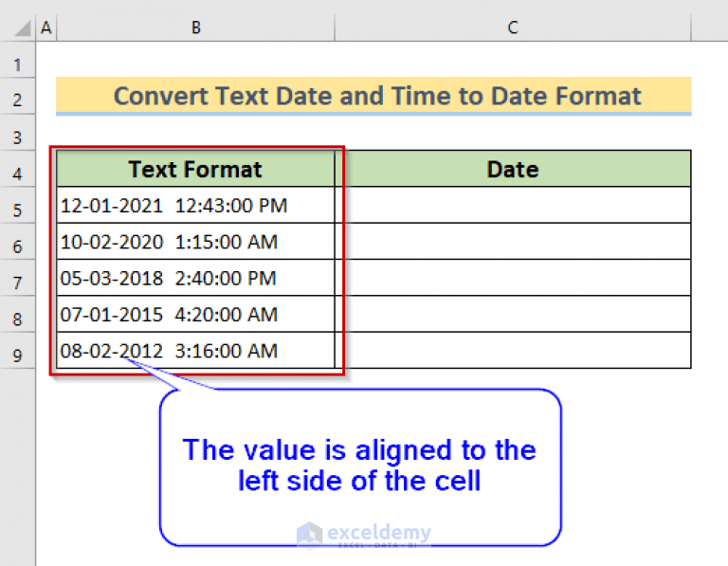Image resolution: width=728 pixels, height=566 pixels.
Task: Click empty Date cell in row 9
Action: pos(513,350)
